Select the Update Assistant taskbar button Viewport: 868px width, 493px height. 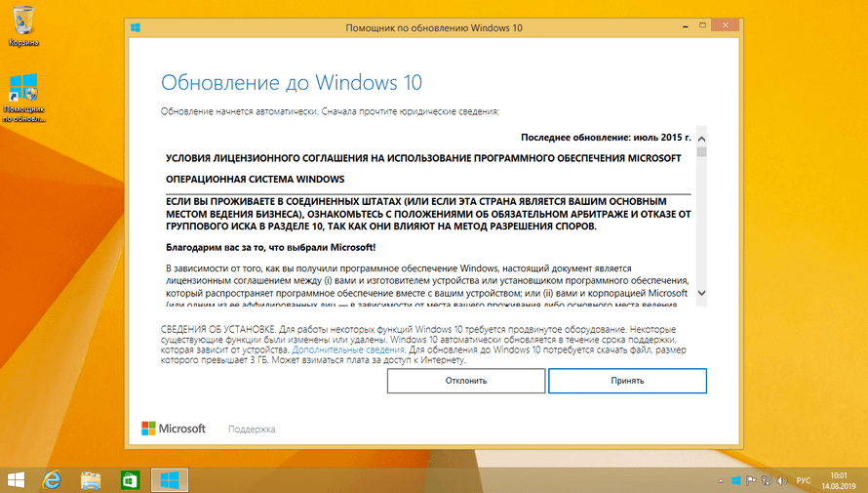[170, 479]
